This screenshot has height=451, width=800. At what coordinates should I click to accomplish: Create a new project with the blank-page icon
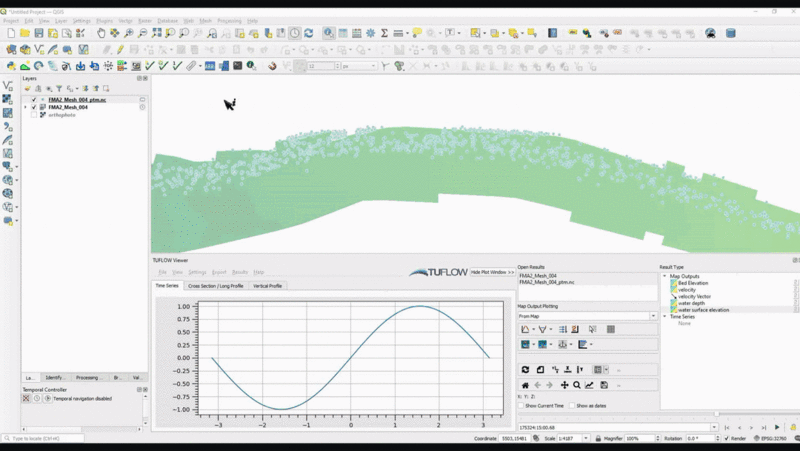[11, 33]
